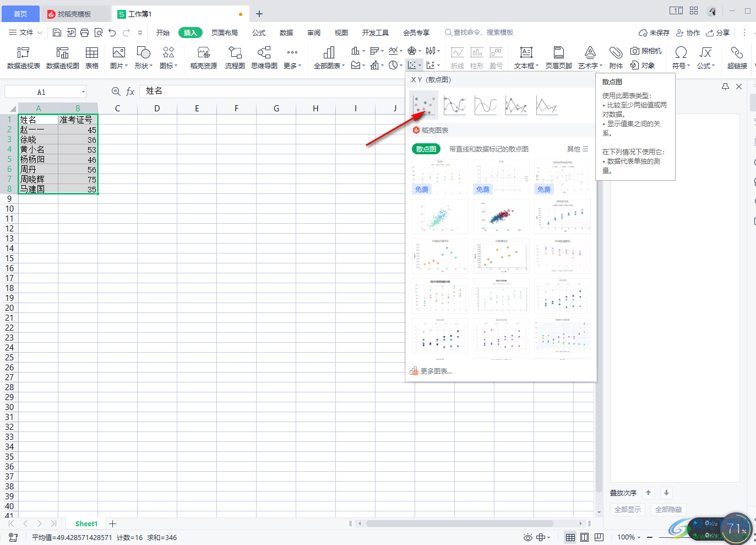Open the 艺术字 WordArt dropdown
The image size is (756, 545).
click(590, 58)
